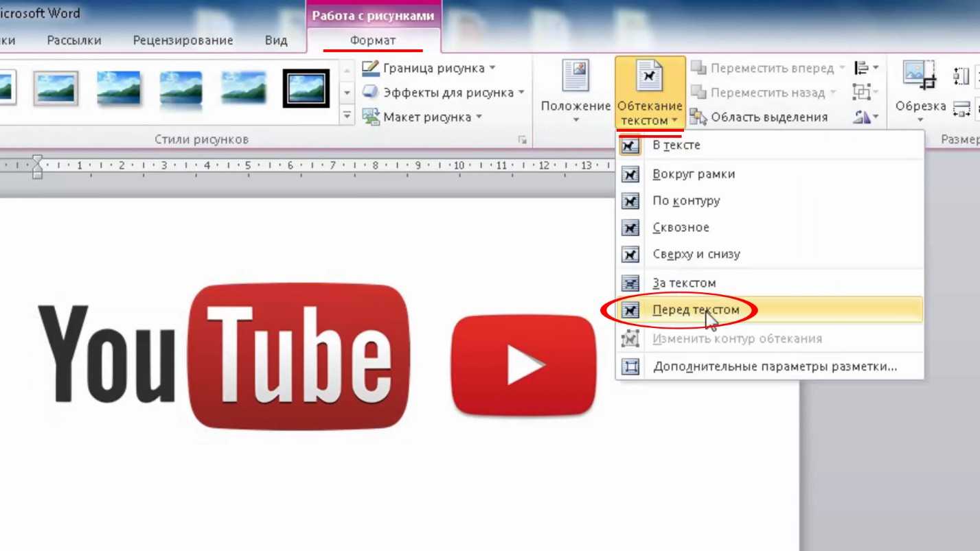The image size is (980, 551).
Task: Switch to the Рассылки tab
Action: [74, 40]
